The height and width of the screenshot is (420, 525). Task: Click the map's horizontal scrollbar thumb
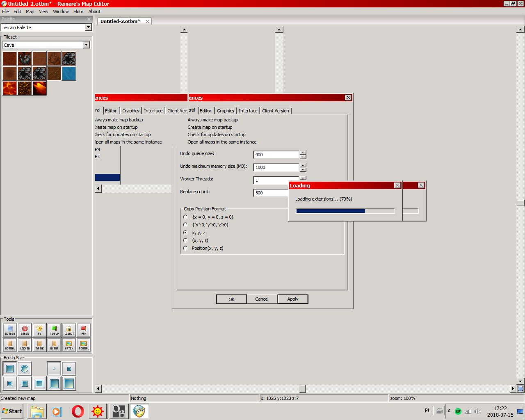coord(303,388)
